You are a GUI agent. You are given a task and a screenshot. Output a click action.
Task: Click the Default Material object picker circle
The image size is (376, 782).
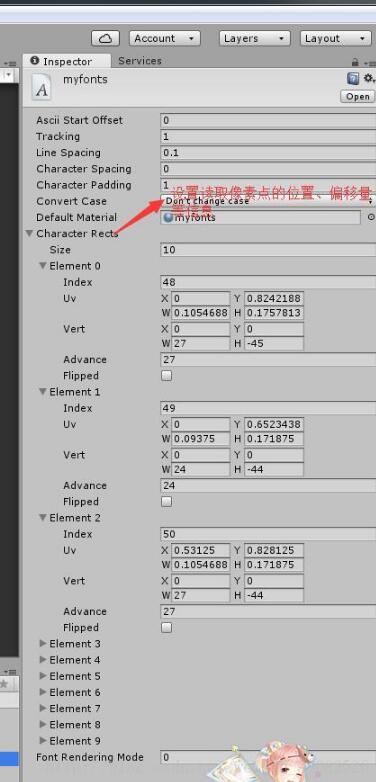point(371,217)
